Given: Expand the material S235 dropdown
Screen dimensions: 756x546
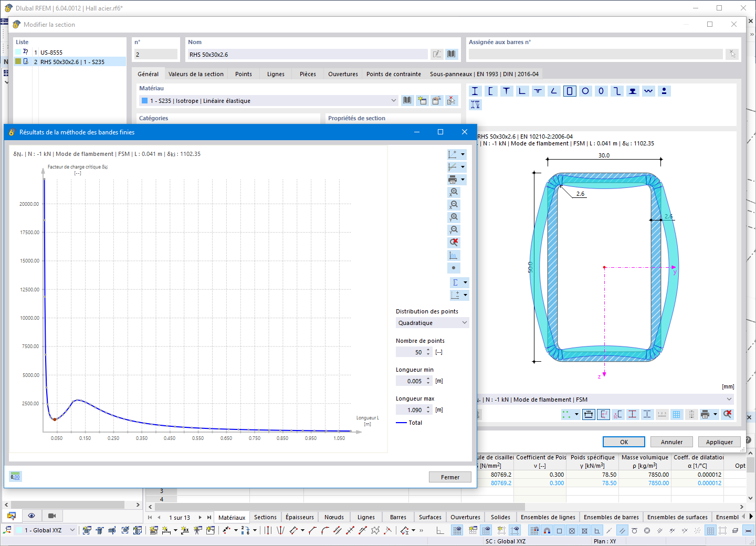Looking at the screenshot, I should [393, 101].
